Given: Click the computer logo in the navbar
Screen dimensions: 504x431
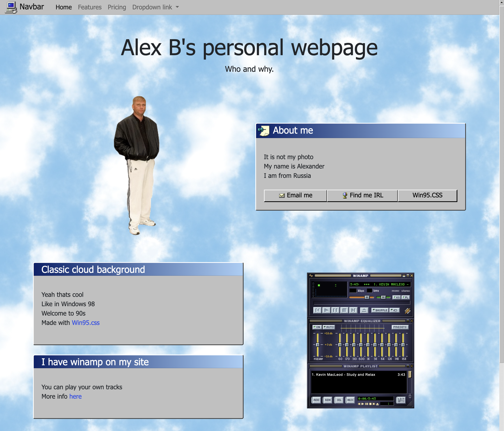Looking at the screenshot, I should [x=11, y=7].
